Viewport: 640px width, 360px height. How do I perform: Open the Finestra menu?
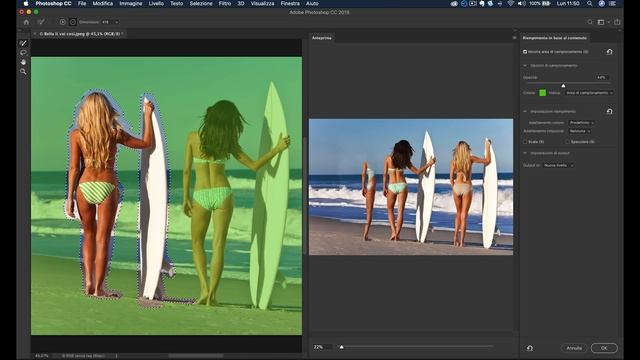click(290, 3)
